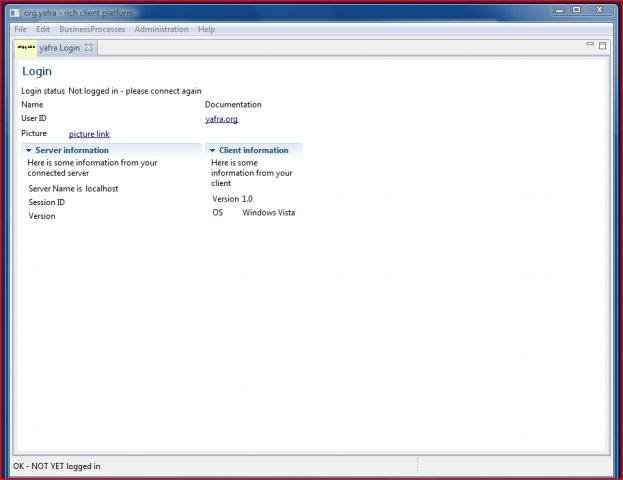This screenshot has width=623, height=480.
Task: Click the Windows Vista OS value
Action: [x=269, y=213]
